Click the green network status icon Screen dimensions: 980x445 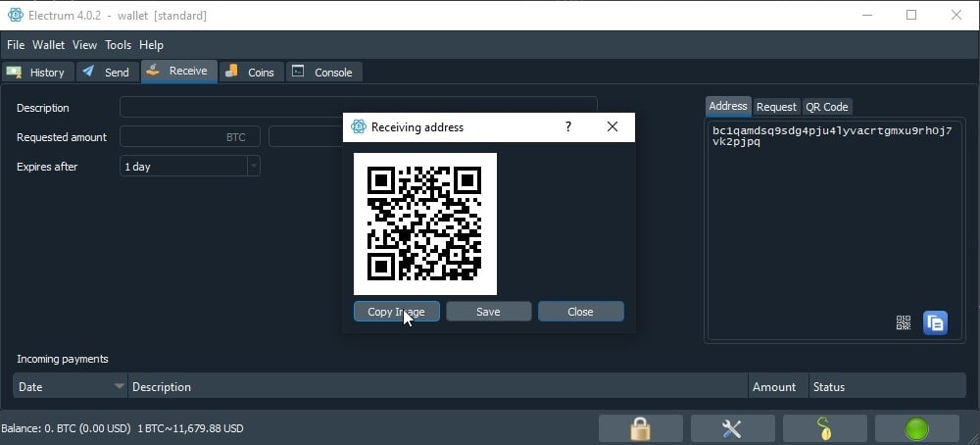point(917,428)
